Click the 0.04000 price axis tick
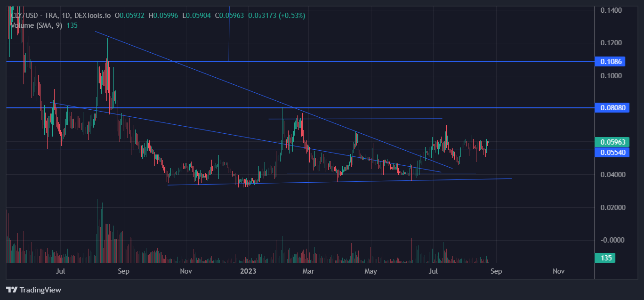 click(x=613, y=175)
